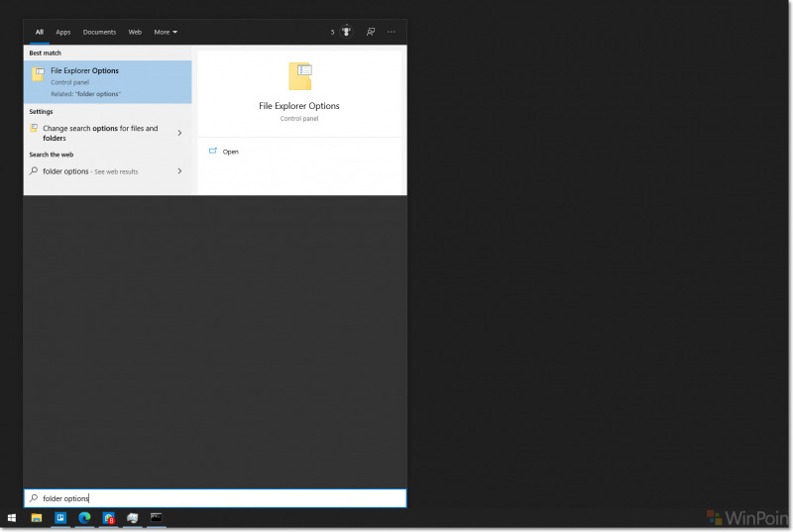Switch to the Apps tab

point(63,32)
